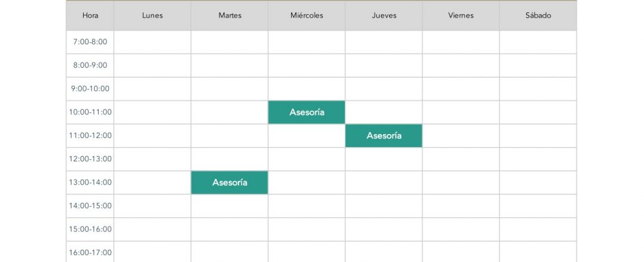Open the Jueves 11:00-12:00 Asesoría block
The width and height of the screenshot is (644, 262).
384,135
